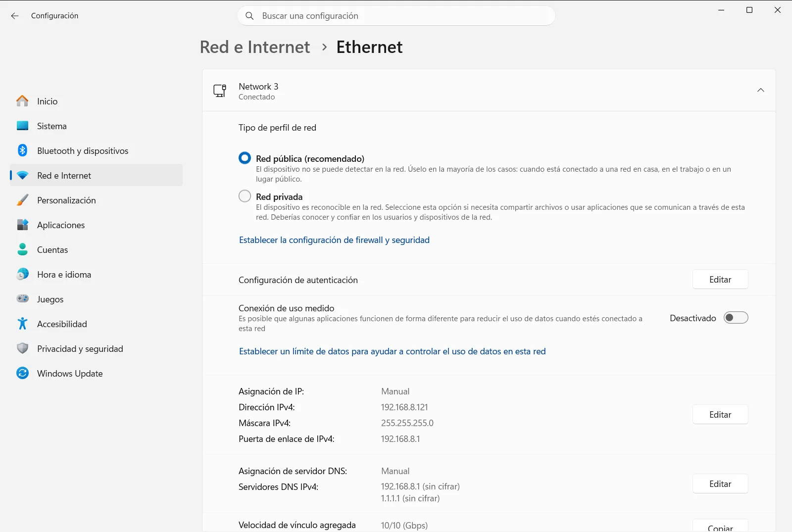
Task: Click DNS entry 1.1.1.1 (sin cifrar)
Action: (x=410, y=498)
